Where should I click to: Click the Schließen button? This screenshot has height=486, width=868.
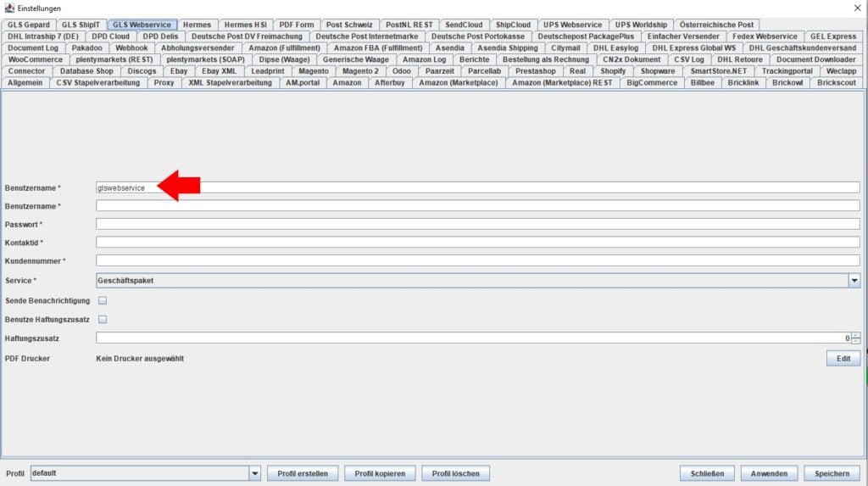pyautogui.click(x=707, y=473)
